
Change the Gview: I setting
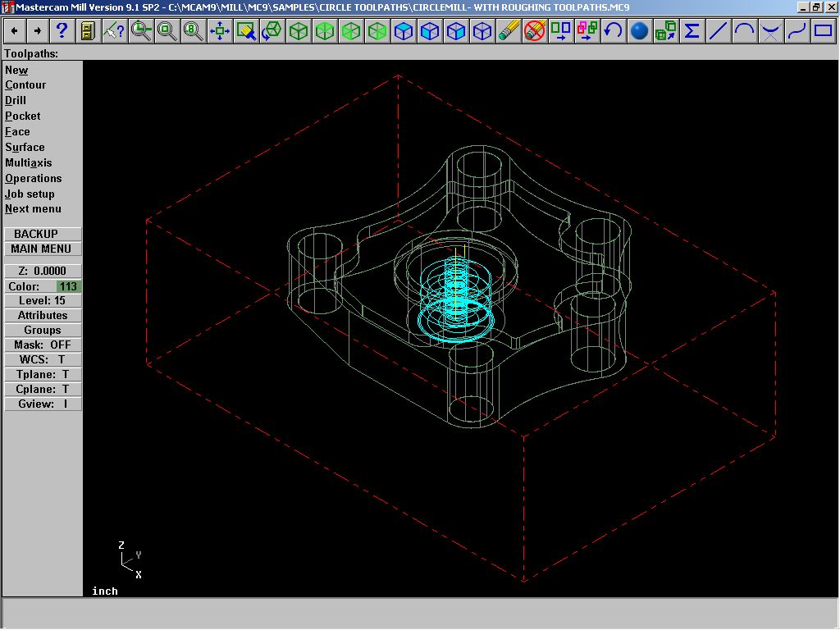(43, 404)
